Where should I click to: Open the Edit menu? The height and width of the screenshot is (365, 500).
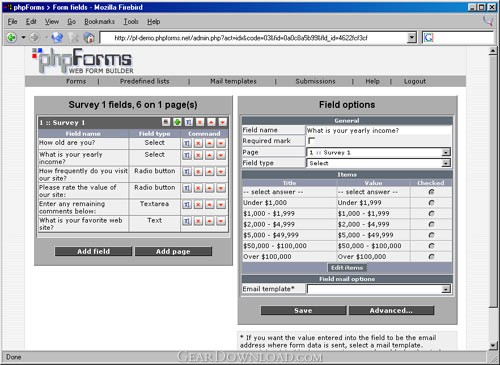click(31, 22)
